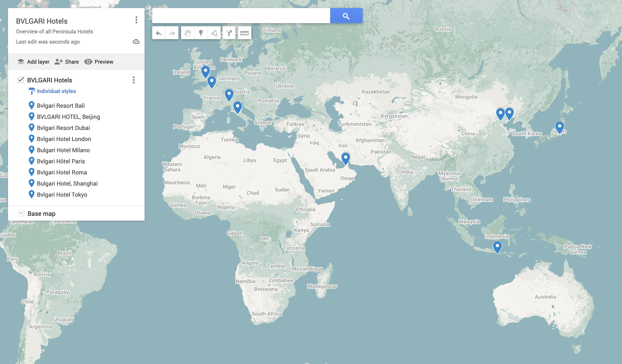Select Bvlgari Hotel Roma in list

coord(62,172)
